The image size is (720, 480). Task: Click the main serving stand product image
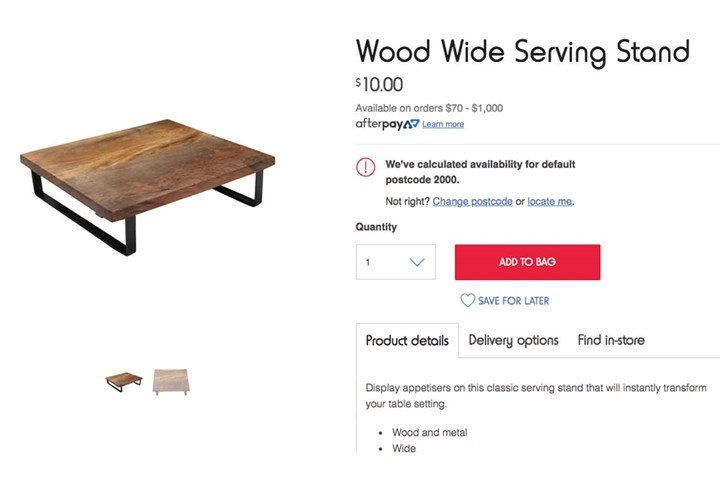150,190
